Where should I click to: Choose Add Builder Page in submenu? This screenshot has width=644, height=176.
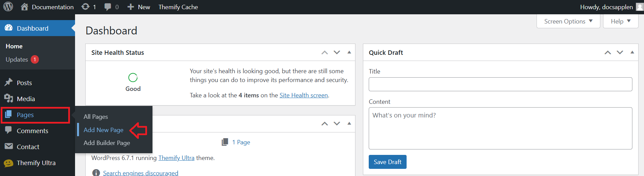pyautogui.click(x=107, y=143)
